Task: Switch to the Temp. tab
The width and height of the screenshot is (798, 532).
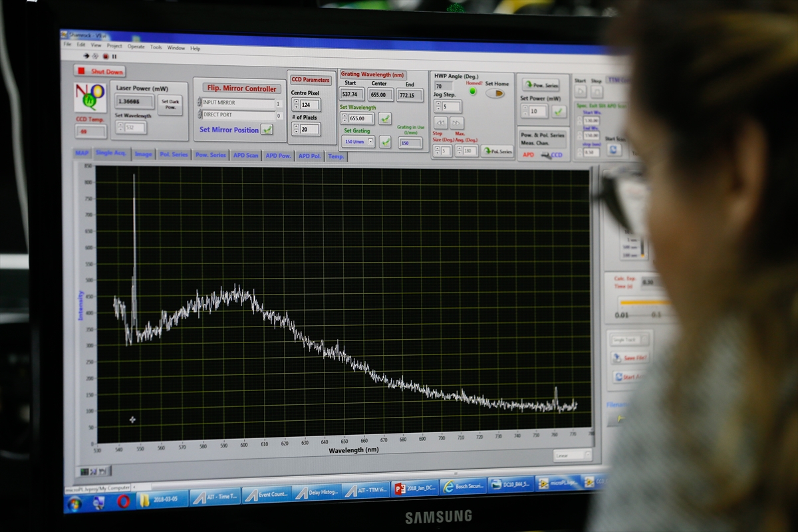Action: coord(336,157)
